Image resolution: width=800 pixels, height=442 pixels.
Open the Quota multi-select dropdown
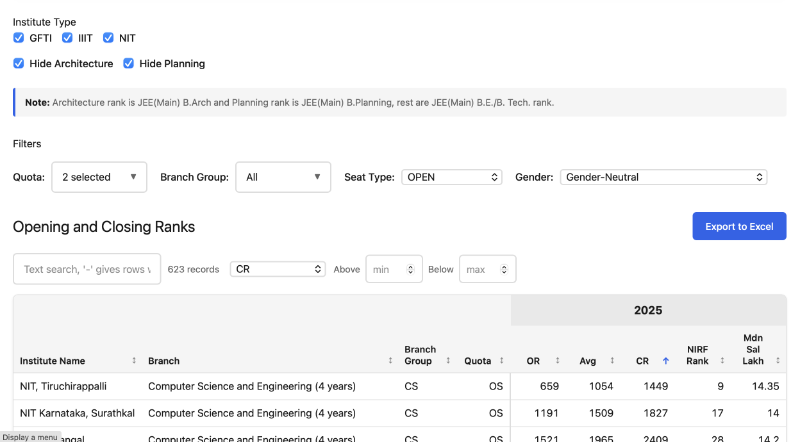pos(99,177)
